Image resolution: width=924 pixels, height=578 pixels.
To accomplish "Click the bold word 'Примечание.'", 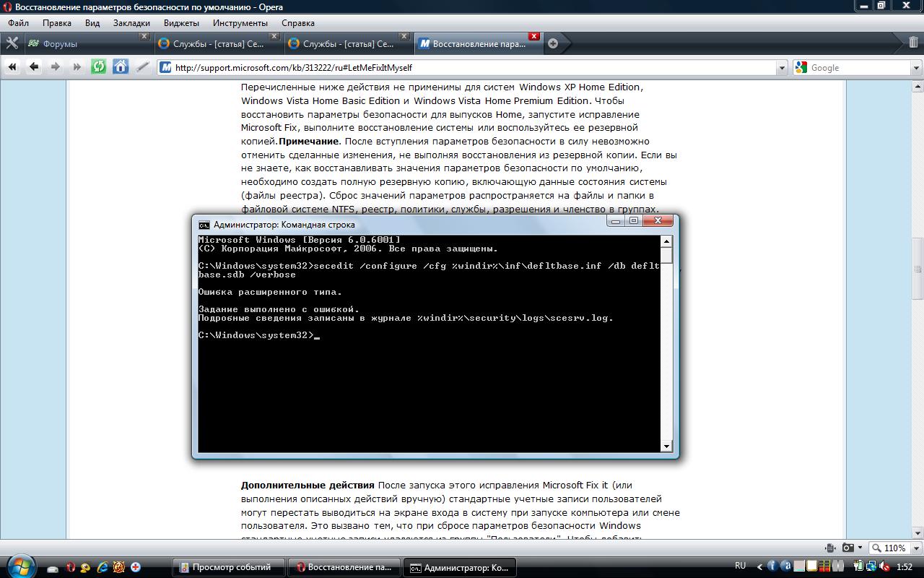I will pyautogui.click(x=310, y=142).
